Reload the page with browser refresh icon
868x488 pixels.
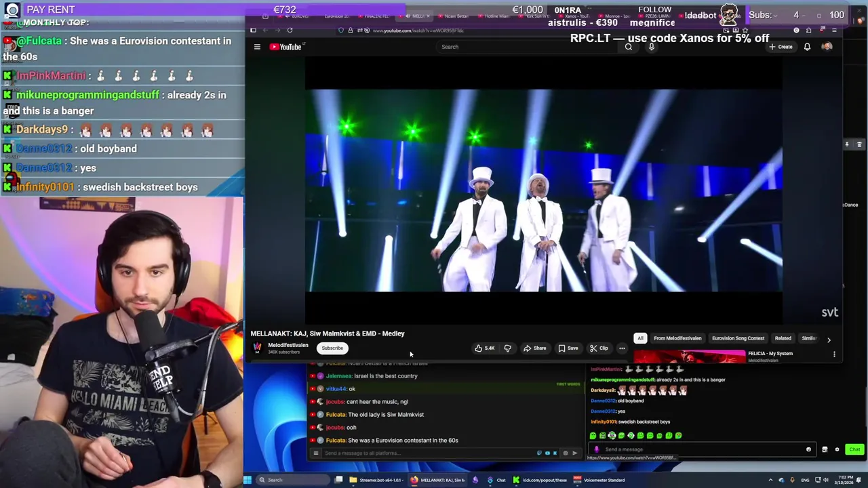point(290,30)
